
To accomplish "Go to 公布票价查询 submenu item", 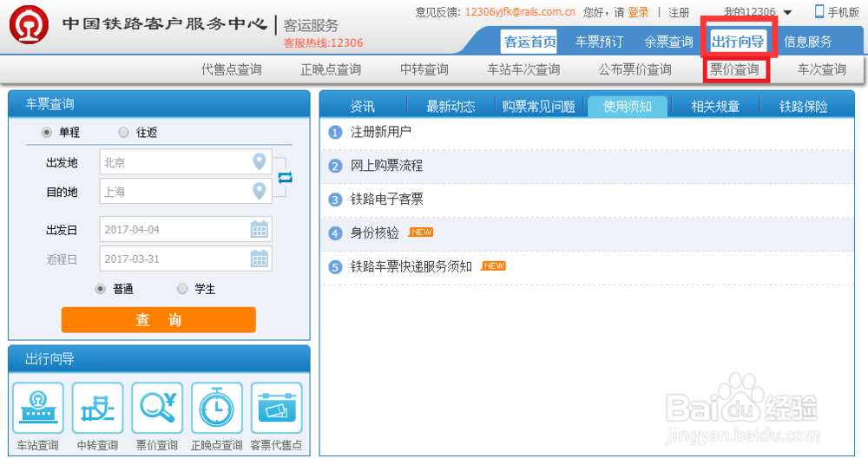I will coord(635,69).
